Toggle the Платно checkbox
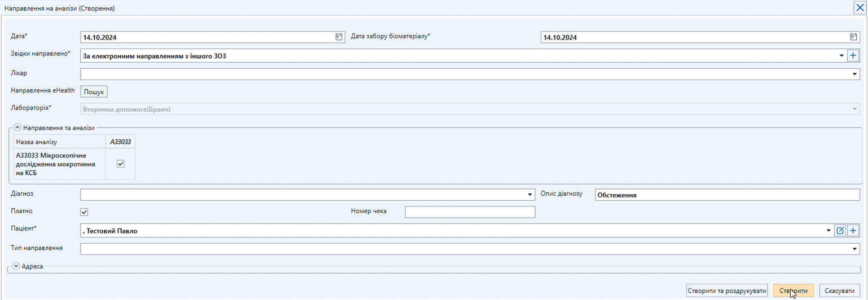Screen dimensions: 868x300 pos(85,212)
